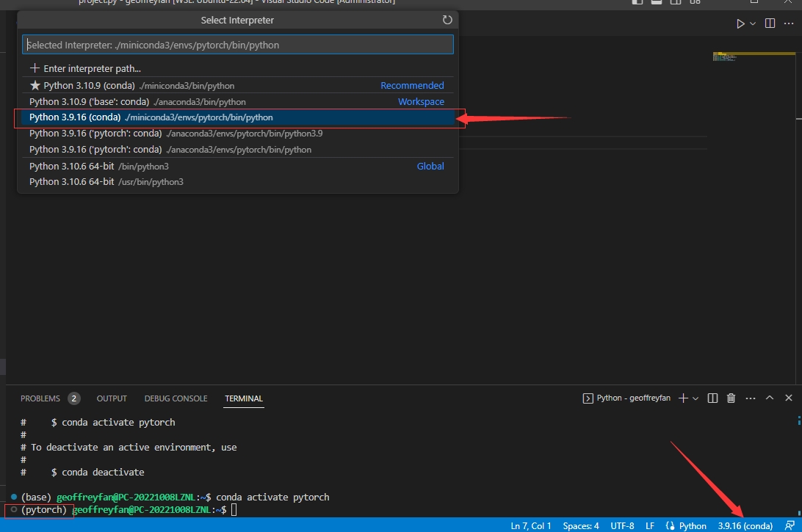Image resolution: width=802 pixels, height=532 pixels.
Task: Switch to the PROBLEMS tab
Action: point(40,398)
